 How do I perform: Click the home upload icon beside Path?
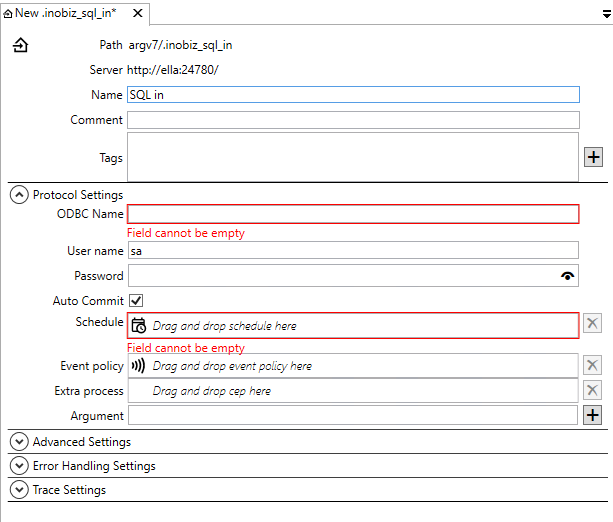click(20, 45)
